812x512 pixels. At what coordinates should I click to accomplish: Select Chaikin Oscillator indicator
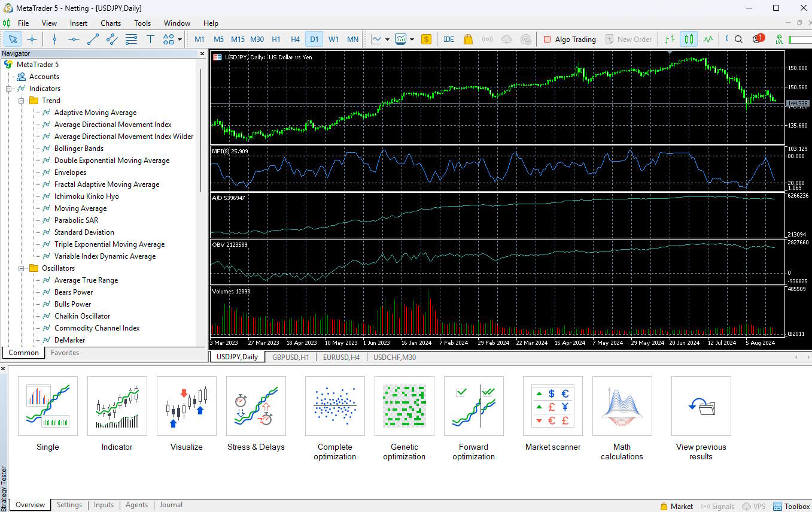(82, 316)
